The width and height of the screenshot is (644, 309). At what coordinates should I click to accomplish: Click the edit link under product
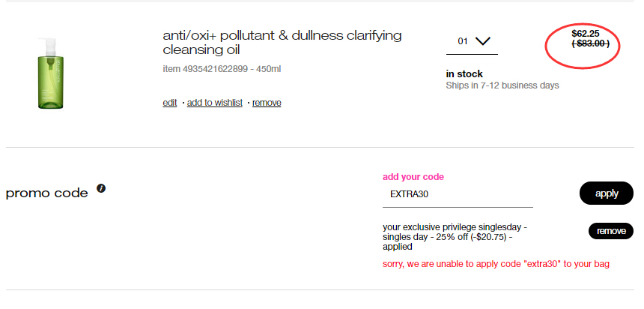[170, 103]
